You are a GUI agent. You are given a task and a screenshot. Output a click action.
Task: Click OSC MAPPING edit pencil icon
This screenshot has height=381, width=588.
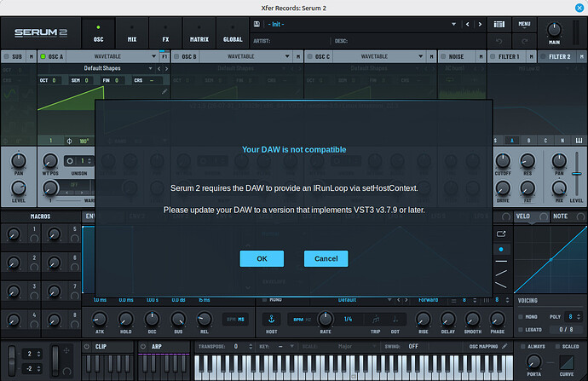[504, 346]
